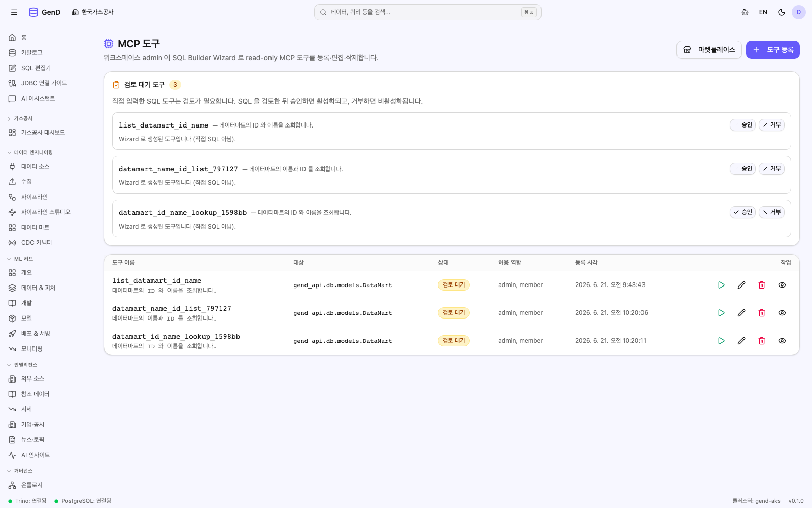812x508 pixels.
Task: Run datamart_id_name_lookup_1598bb table row play icon
Action: [x=721, y=341]
